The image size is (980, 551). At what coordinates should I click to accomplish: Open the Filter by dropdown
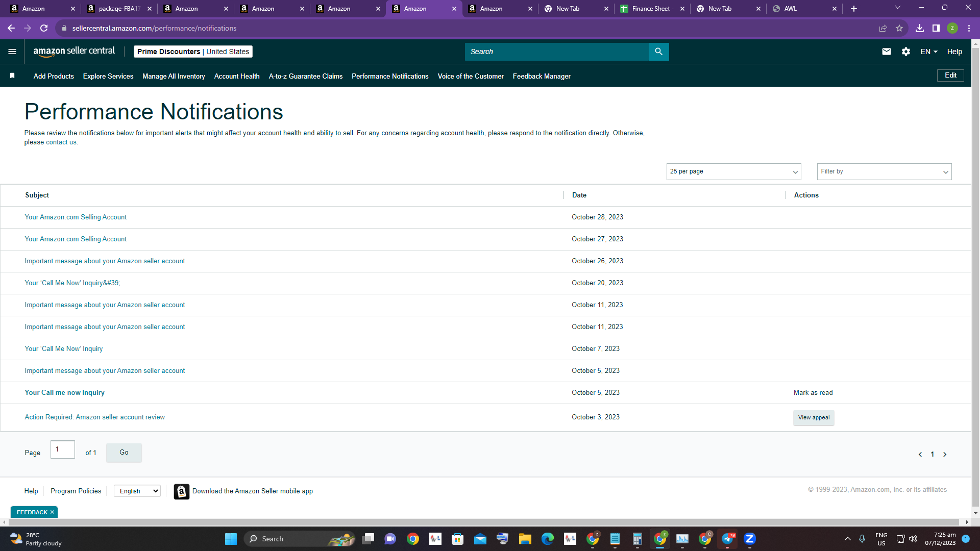coord(884,171)
